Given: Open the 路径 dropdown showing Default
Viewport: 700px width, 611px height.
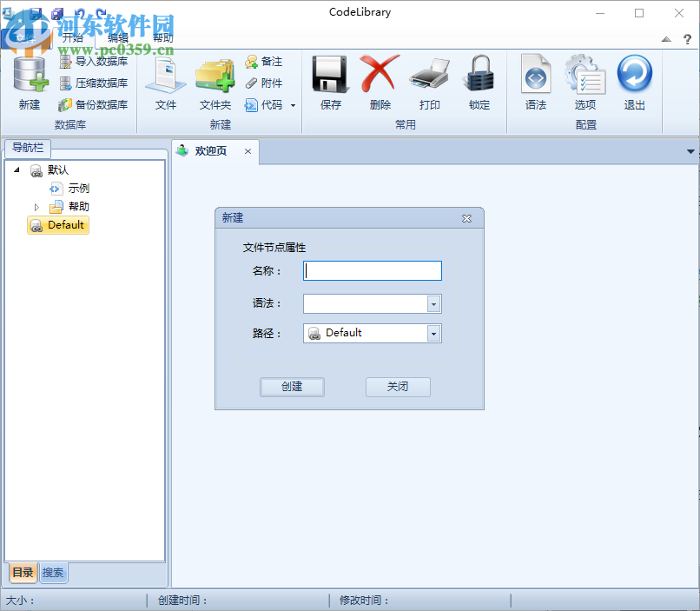Looking at the screenshot, I should click(x=435, y=333).
